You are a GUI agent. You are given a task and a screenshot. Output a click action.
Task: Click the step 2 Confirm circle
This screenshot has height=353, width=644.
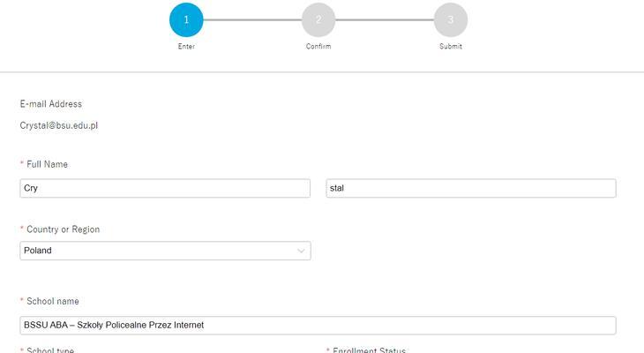click(x=318, y=19)
